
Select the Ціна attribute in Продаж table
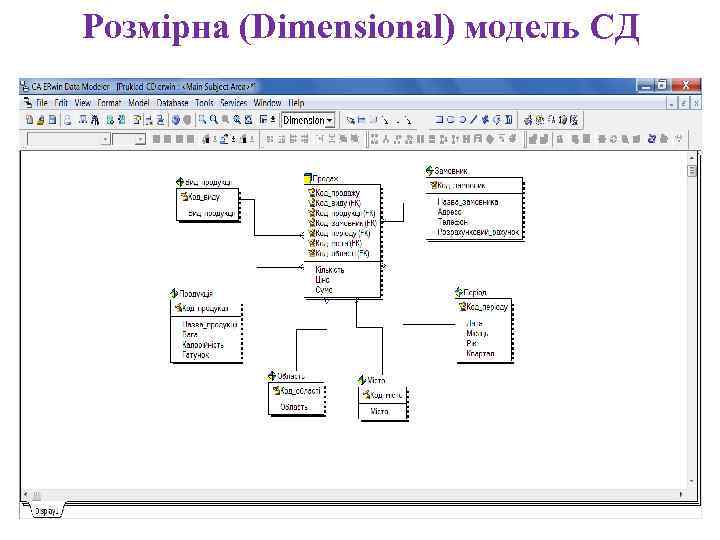click(322, 280)
